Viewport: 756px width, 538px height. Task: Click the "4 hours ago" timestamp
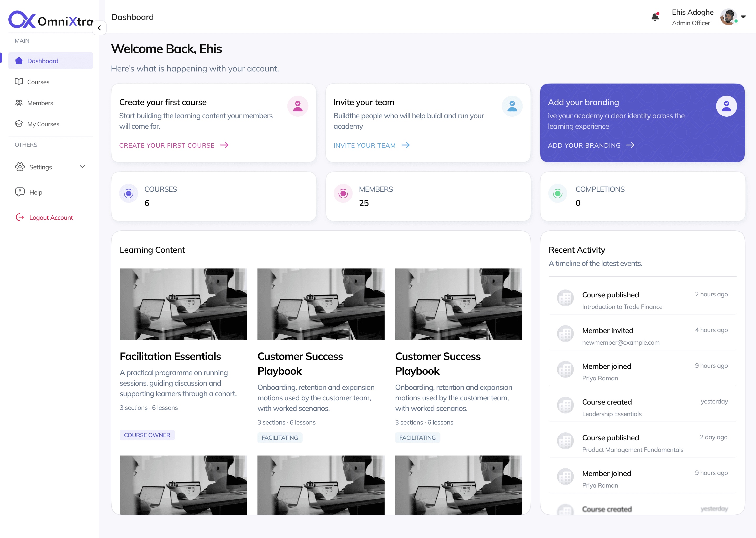pyautogui.click(x=711, y=330)
